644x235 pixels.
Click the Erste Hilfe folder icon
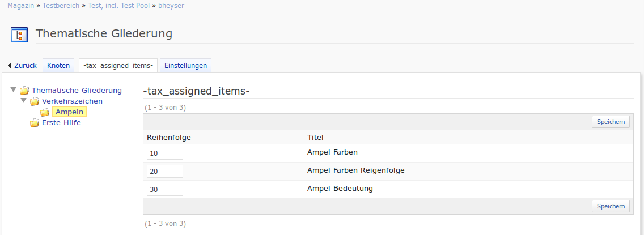click(35, 123)
